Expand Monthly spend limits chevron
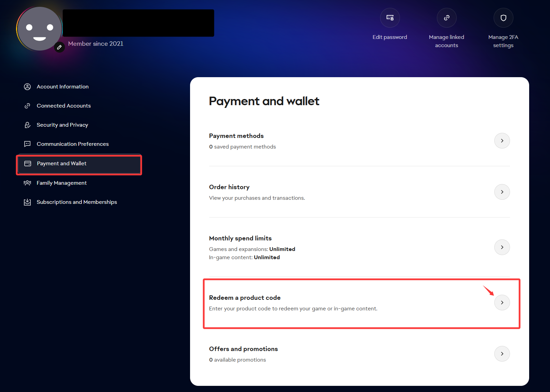Image resolution: width=550 pixels, height=392 pixels. coord(502,247)
